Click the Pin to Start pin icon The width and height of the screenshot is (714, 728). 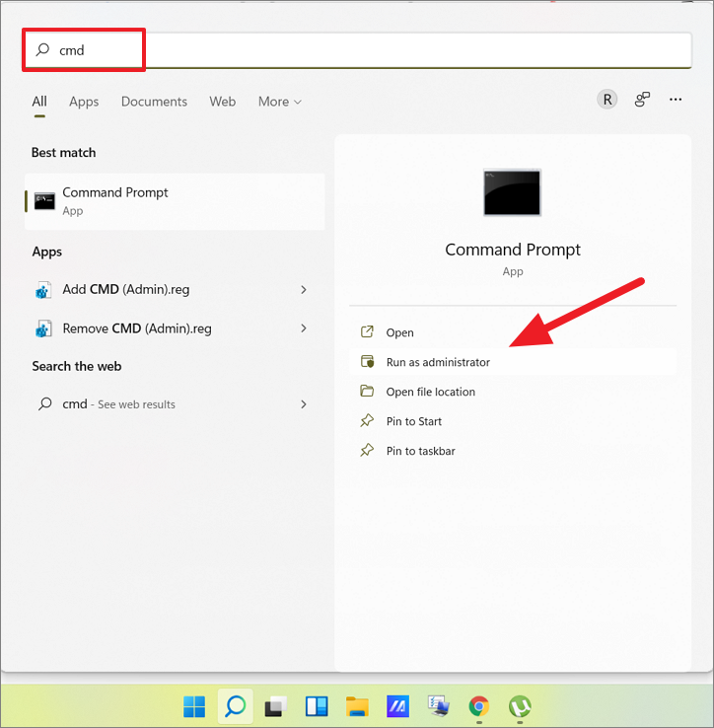click(x=367, y=420)
